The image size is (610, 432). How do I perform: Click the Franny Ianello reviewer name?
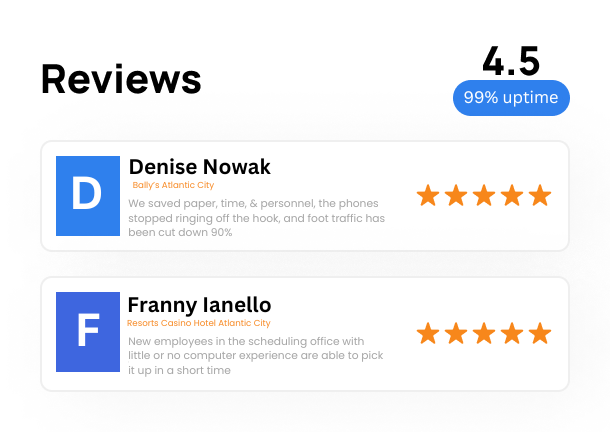(x=200, y=305)
